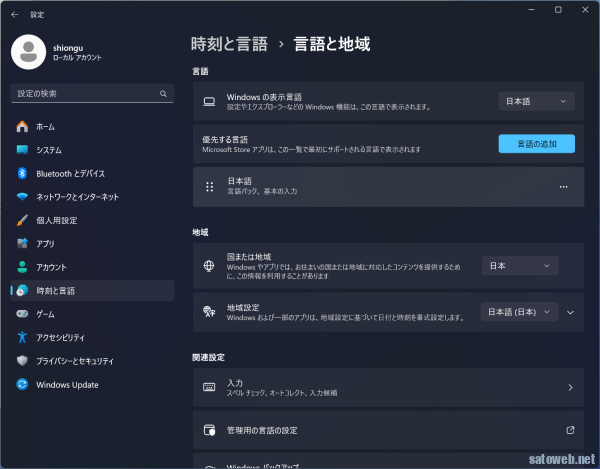Viewport: 600px width, 469px height.
Task: Click the back arrow in title bar
Action: pos(14,15)
